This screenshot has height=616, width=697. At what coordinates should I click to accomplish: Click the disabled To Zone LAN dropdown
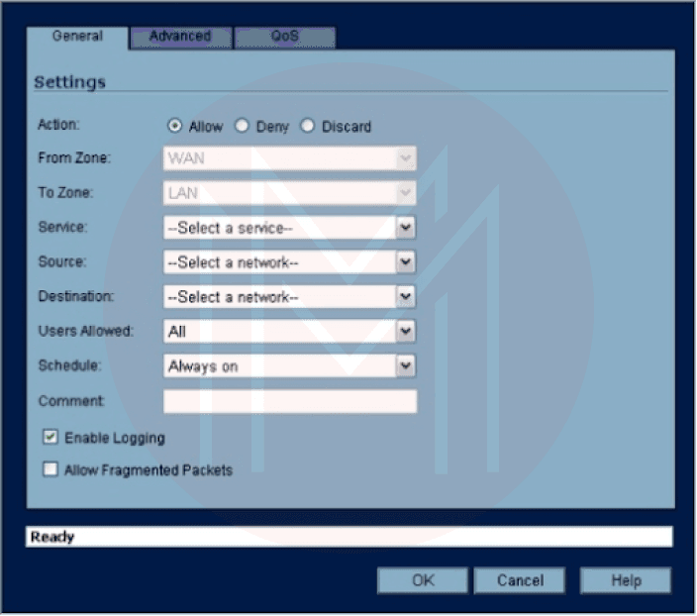click(x=289, y=193)
